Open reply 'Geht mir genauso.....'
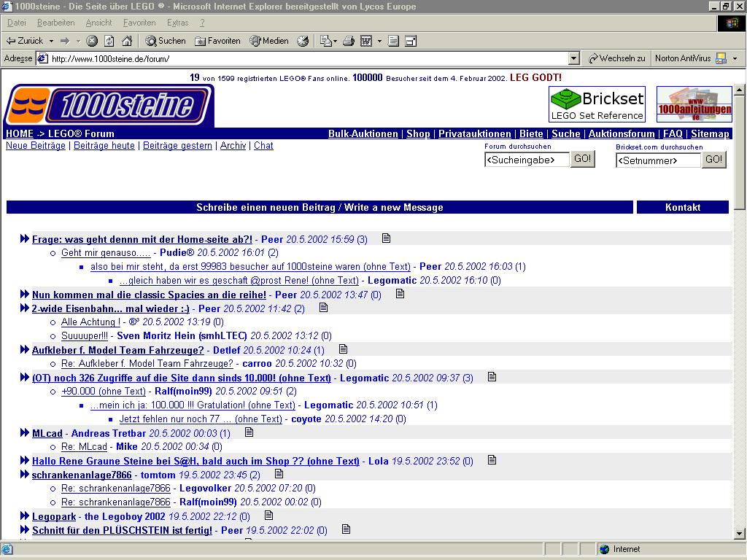 pos(106,253)
